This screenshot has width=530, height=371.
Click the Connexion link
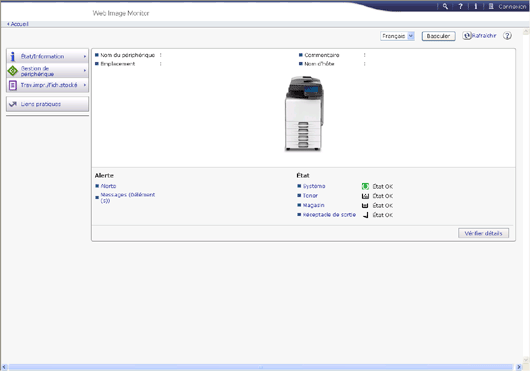tap(512, 6)
